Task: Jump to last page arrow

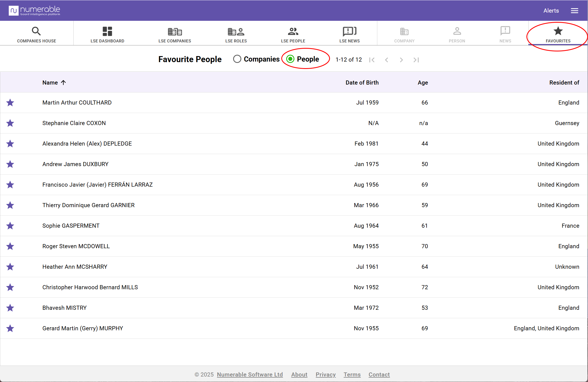Action: 416,60
